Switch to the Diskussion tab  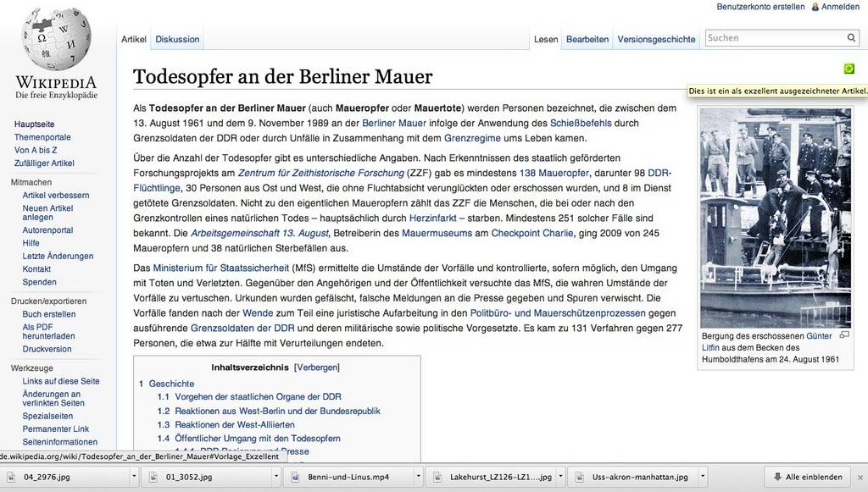(x=177, y=39)
